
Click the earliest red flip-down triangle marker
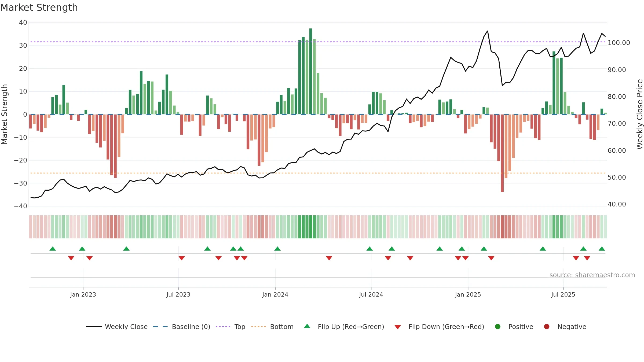71,258
